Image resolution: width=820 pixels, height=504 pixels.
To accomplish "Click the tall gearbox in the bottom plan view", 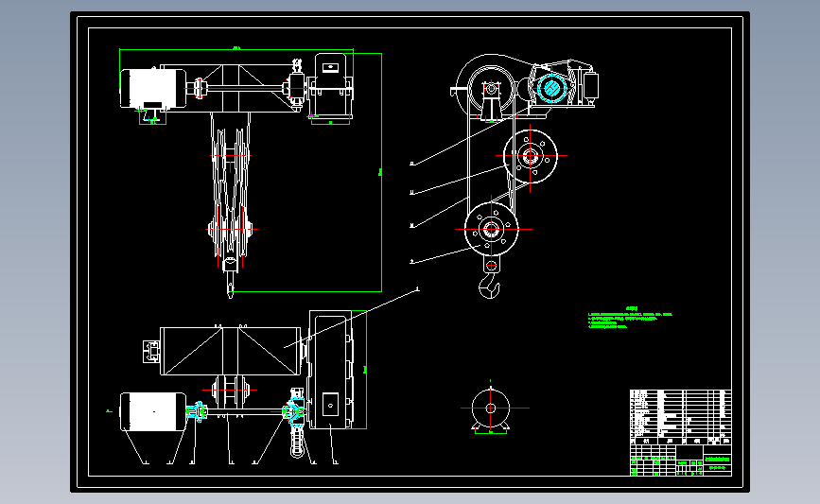I will click(x=330, y=370).
